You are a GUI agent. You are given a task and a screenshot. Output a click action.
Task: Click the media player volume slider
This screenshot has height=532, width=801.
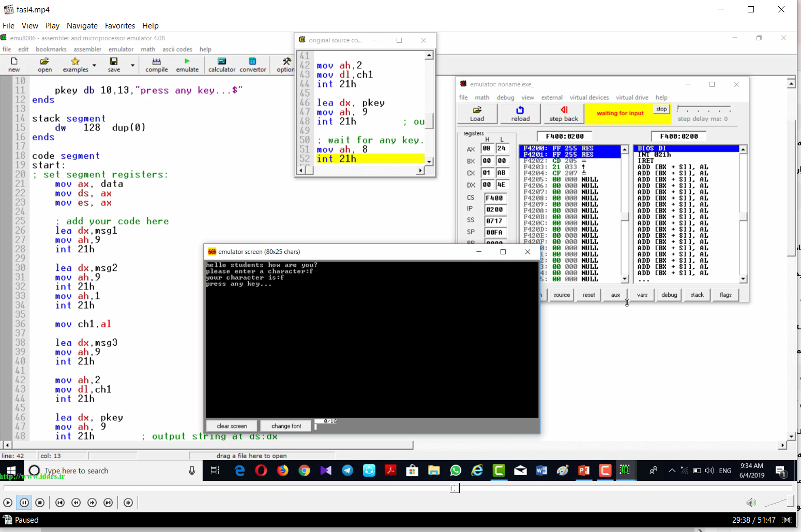pos(779,501)
